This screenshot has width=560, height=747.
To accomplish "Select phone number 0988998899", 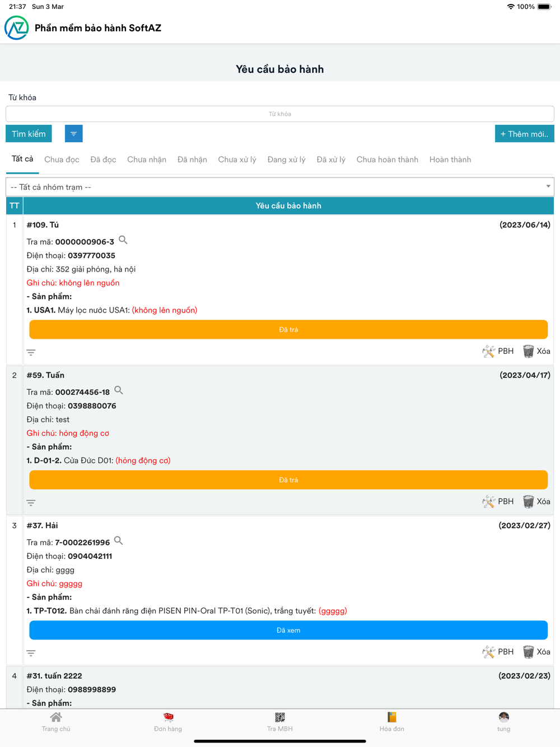I will pos(92,689).
